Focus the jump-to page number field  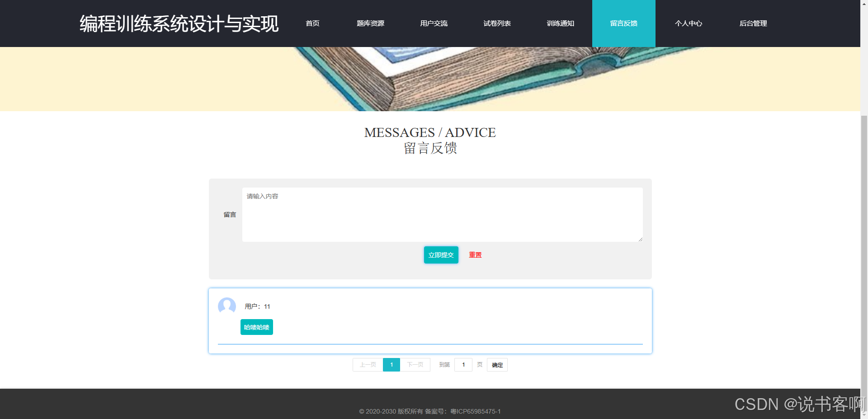[463, 365]
